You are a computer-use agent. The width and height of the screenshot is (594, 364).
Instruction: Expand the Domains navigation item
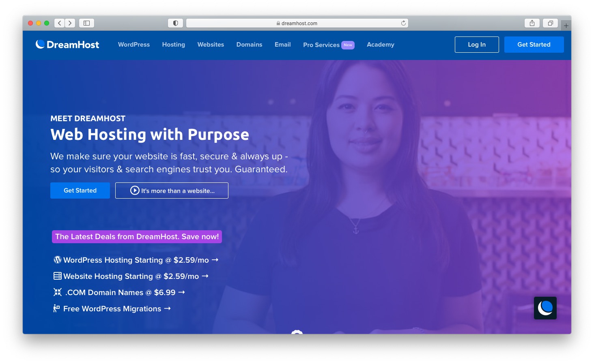(x=249, y=45)
